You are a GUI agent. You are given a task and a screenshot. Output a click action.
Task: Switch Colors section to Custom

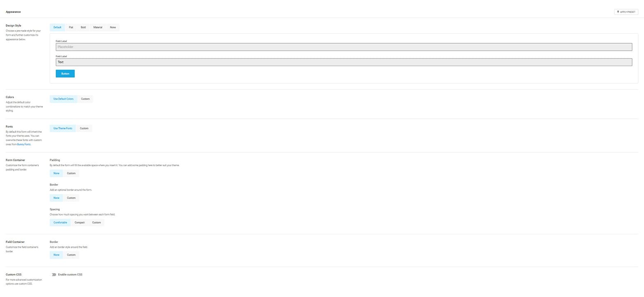85,99
